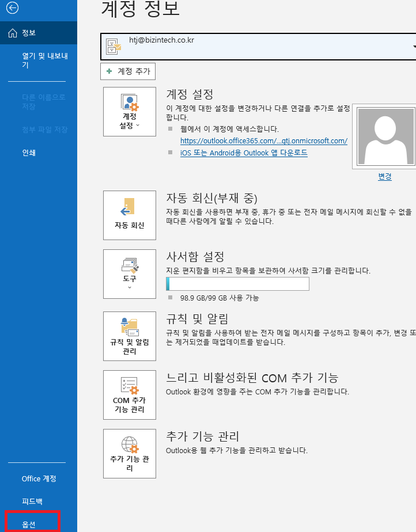Screen dimensions: 416x532
Task: Click the green plus in 계정 추가
Action: click(109, 71)
